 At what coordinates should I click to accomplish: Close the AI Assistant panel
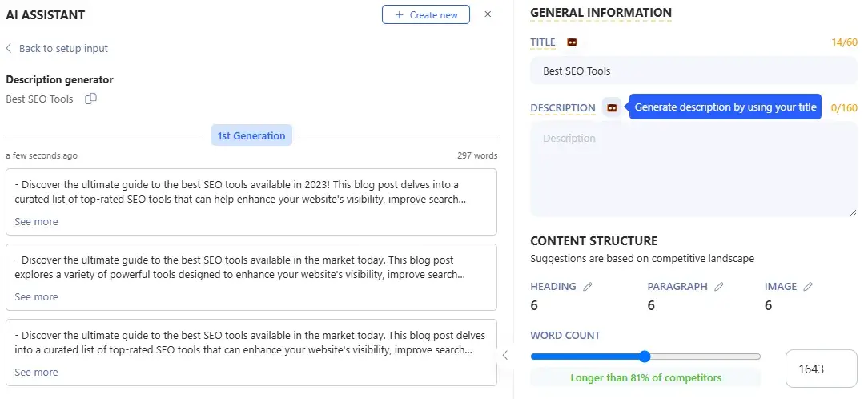click(488, 14)
